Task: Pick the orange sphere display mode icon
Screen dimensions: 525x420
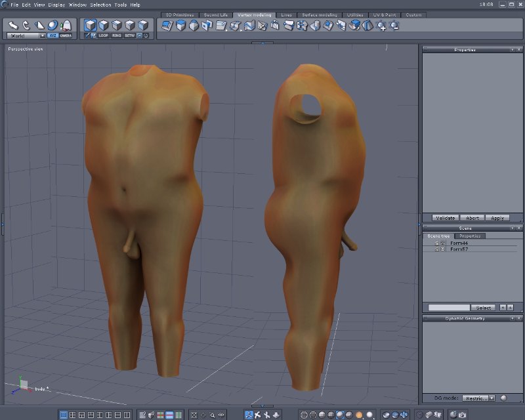Action: pos(359,415)
